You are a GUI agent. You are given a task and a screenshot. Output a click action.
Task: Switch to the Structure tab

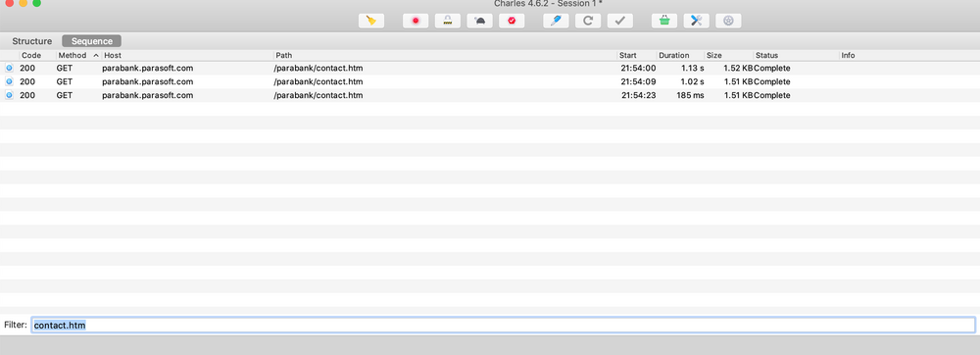(x=32, y=41)
